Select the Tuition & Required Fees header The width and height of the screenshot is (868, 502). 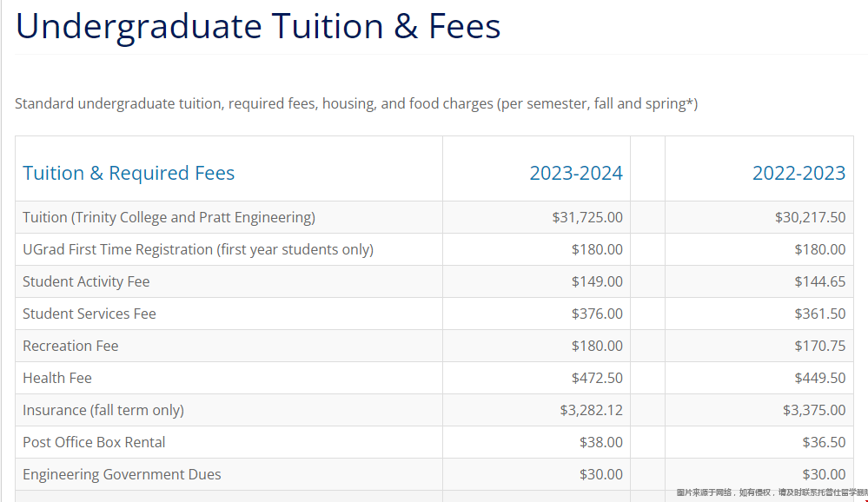pyautogui.click(x=129, y=173)
